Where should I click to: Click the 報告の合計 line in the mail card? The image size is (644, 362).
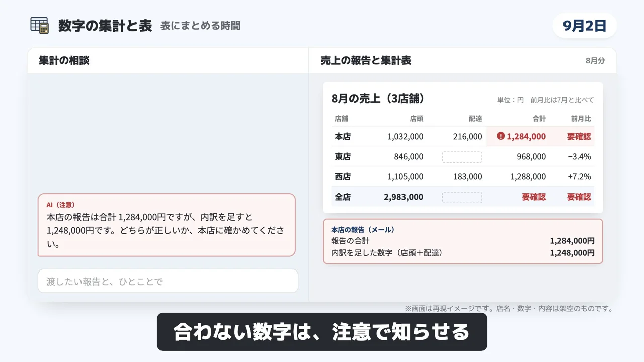tap(462, 241)
